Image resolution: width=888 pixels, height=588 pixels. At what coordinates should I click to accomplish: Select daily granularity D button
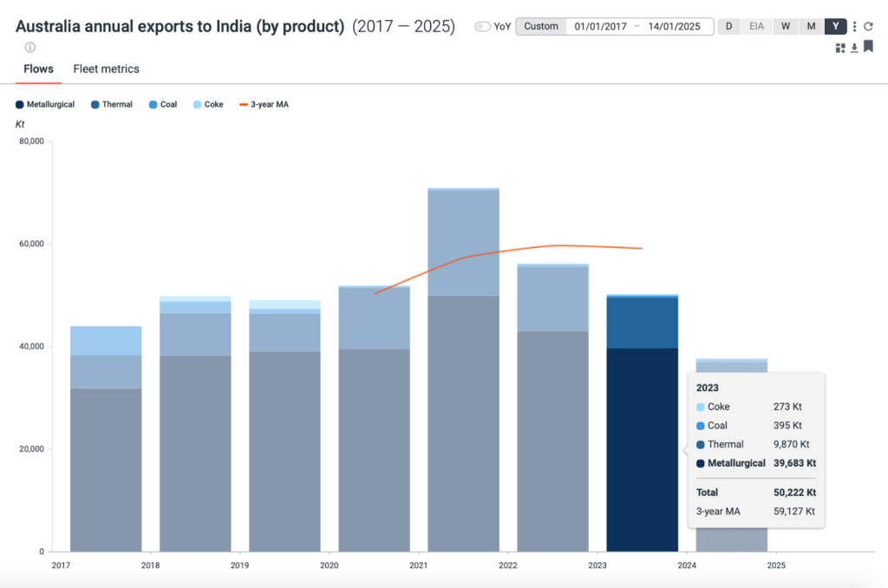[x=728, y=26]
